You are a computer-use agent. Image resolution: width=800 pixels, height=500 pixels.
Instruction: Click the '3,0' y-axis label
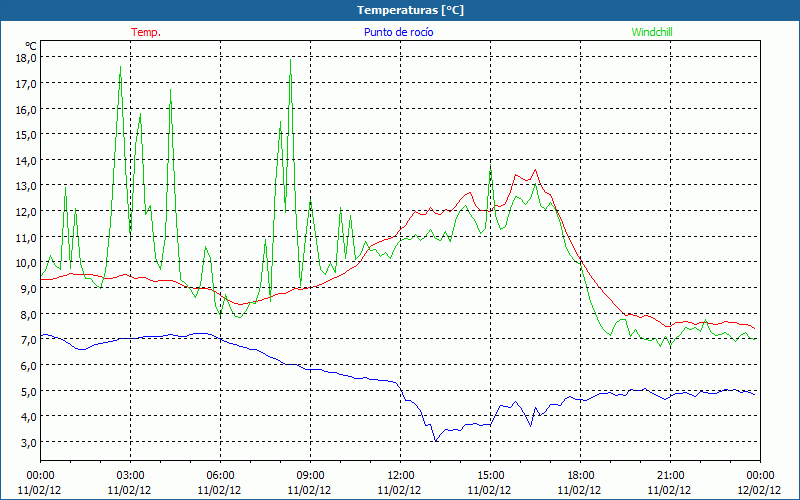pyautogui.click(x=29, y=442)
